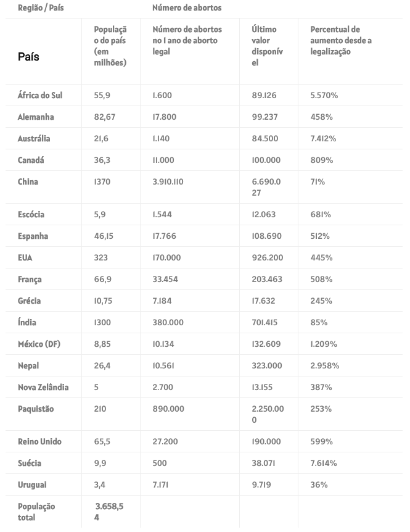The width and height of the screenshot is (410, 532).
Task: Click the Alemanha country cell
Action: coord(36,117)
